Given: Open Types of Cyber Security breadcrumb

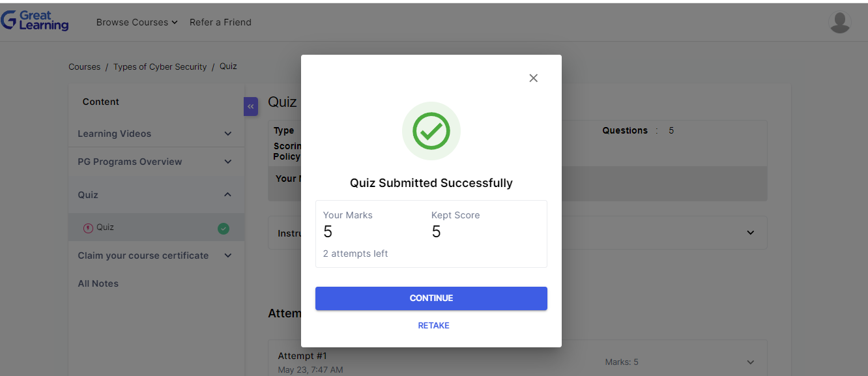Looking at the screenshot, I should [160, 66].
